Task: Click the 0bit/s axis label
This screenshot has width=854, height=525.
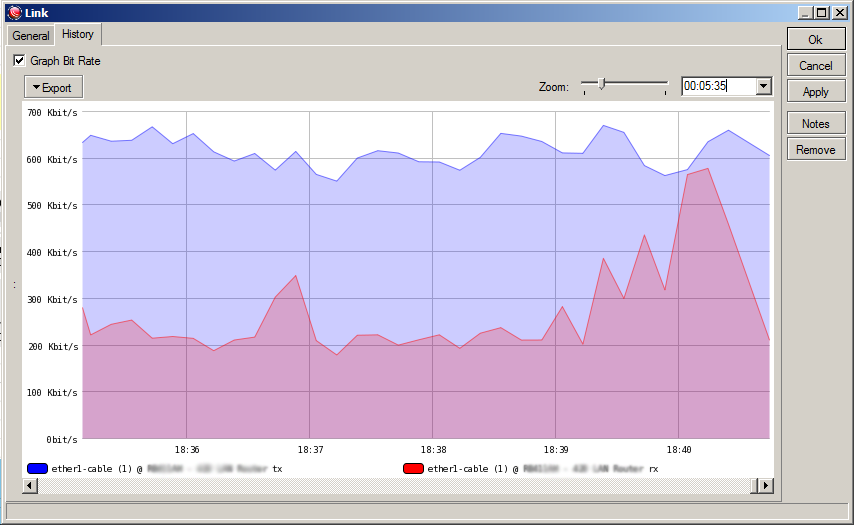Action: coord(62,439)
